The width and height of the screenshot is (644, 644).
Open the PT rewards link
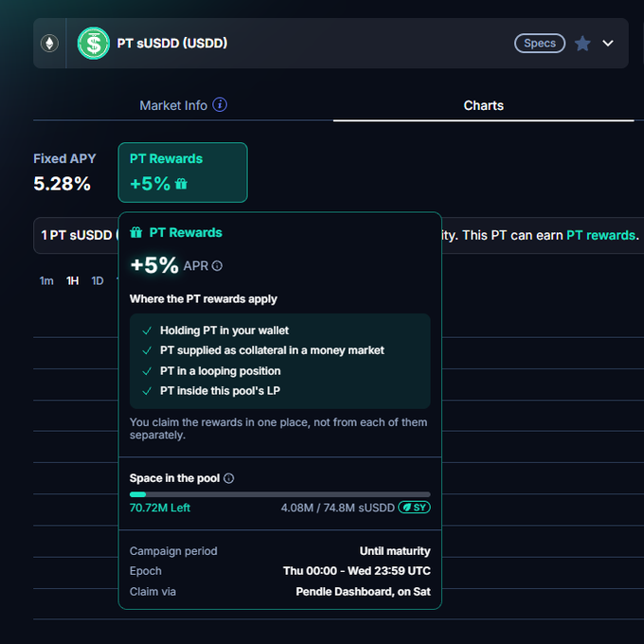600,235
